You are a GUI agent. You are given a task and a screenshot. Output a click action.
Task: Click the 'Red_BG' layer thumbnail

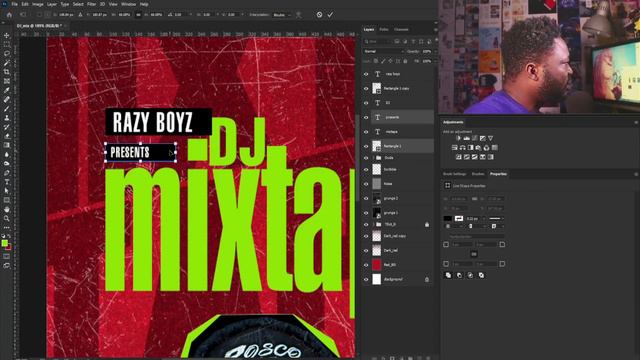click(x=376, y=265)
